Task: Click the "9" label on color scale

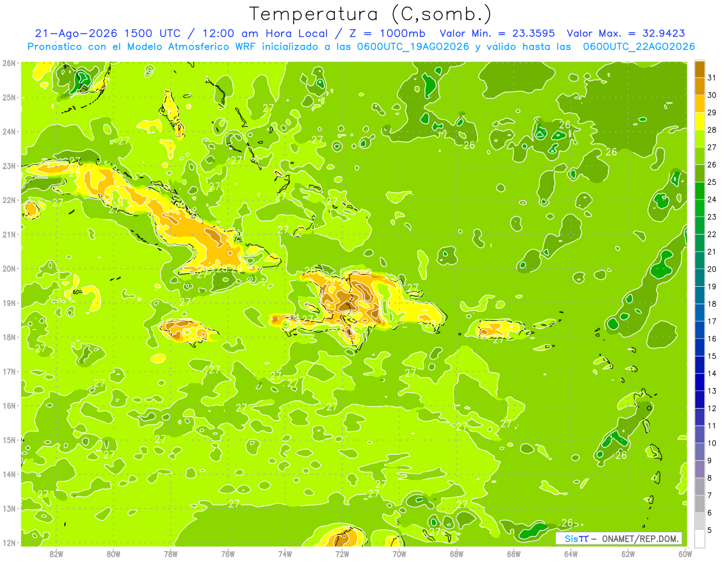Action: 710,461
